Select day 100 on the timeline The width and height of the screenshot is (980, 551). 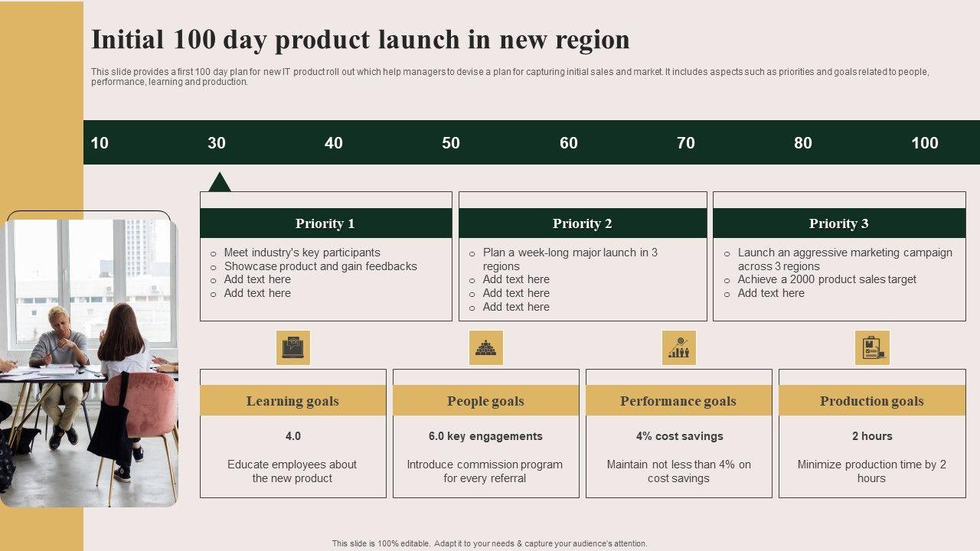click(x=925, y=143)
